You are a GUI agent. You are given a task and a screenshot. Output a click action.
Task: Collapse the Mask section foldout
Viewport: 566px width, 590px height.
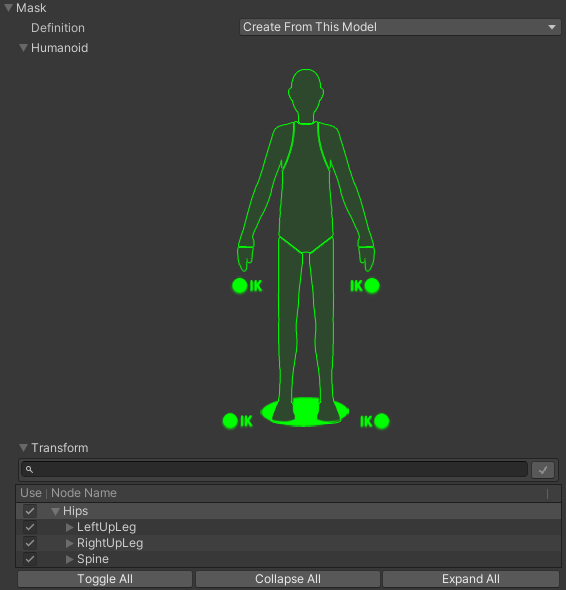click(x=8, y=8)
